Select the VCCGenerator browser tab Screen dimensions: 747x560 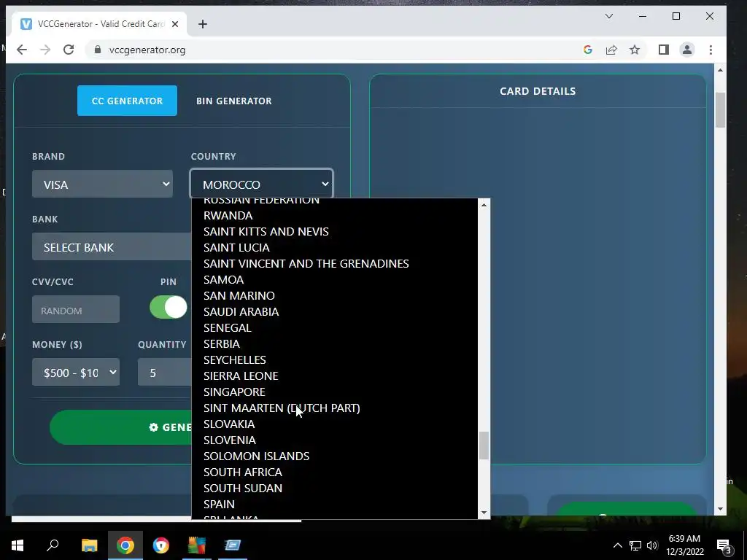98,24
